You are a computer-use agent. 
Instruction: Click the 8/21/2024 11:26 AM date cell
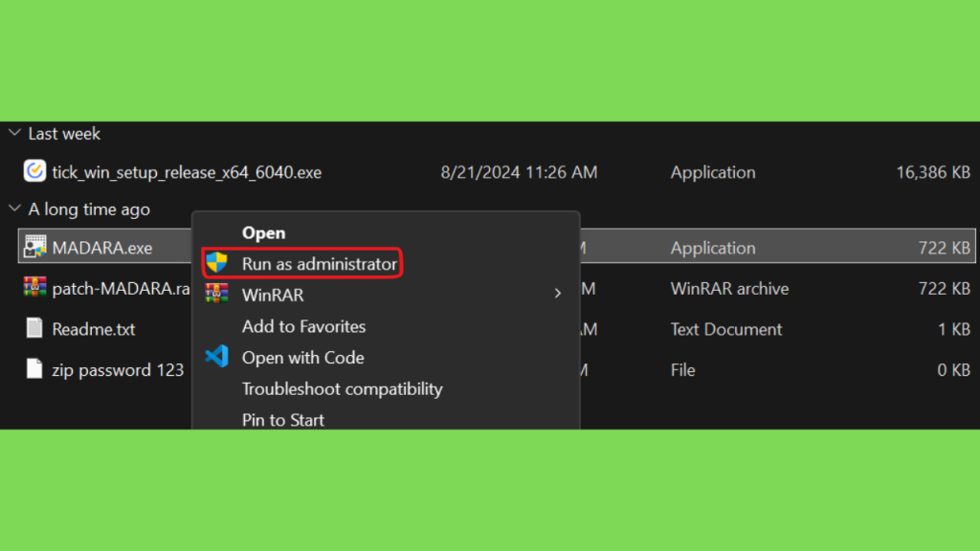[x=519, y=172]
